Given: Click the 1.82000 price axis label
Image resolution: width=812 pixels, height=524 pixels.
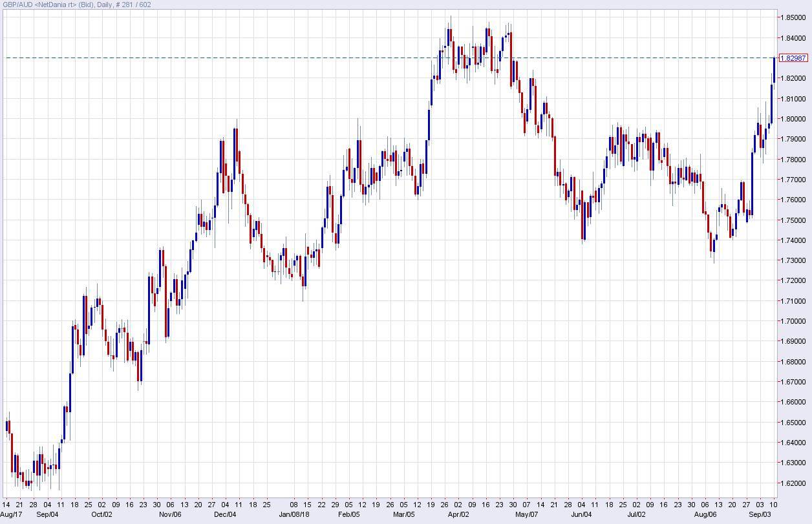Looking at the screenshot, I should pyautogui.click(x=793, y=78).
